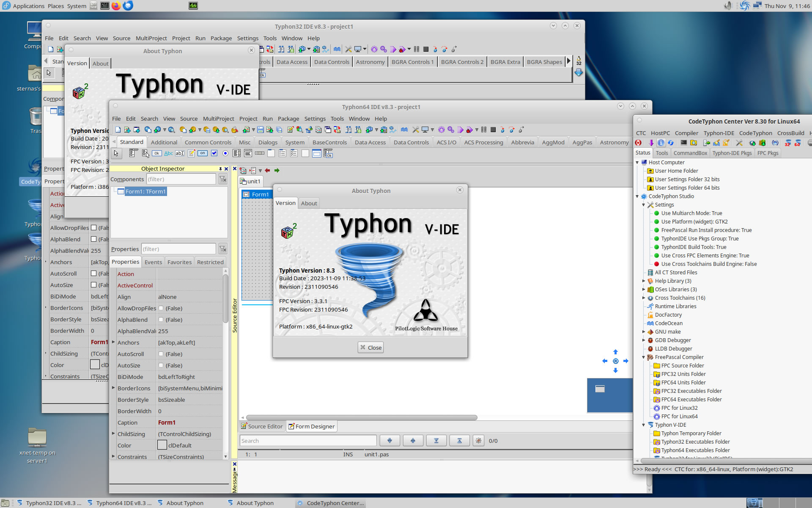Collapse the FreePascal Compiler node
812x508 pixels.
coord(644,357)
